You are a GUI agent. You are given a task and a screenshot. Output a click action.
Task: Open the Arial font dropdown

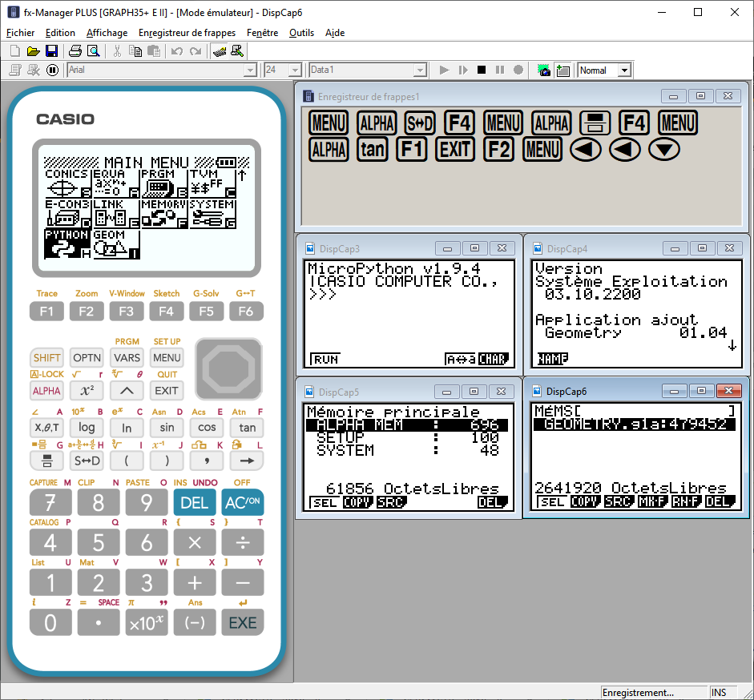pyautogui.click(x=250, y=70)
